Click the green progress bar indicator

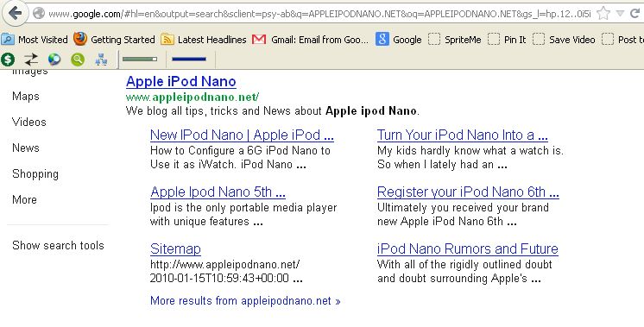pyautogui.click(x=140, y=60)
